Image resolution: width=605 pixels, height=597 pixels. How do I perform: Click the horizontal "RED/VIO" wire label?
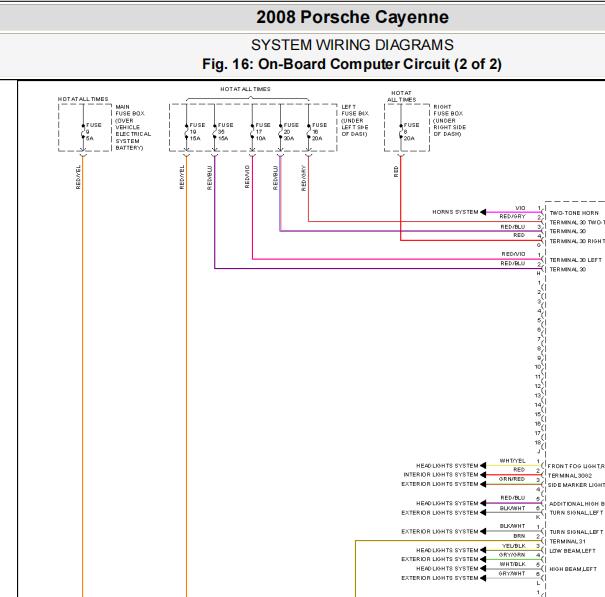[x=513, y=254]
